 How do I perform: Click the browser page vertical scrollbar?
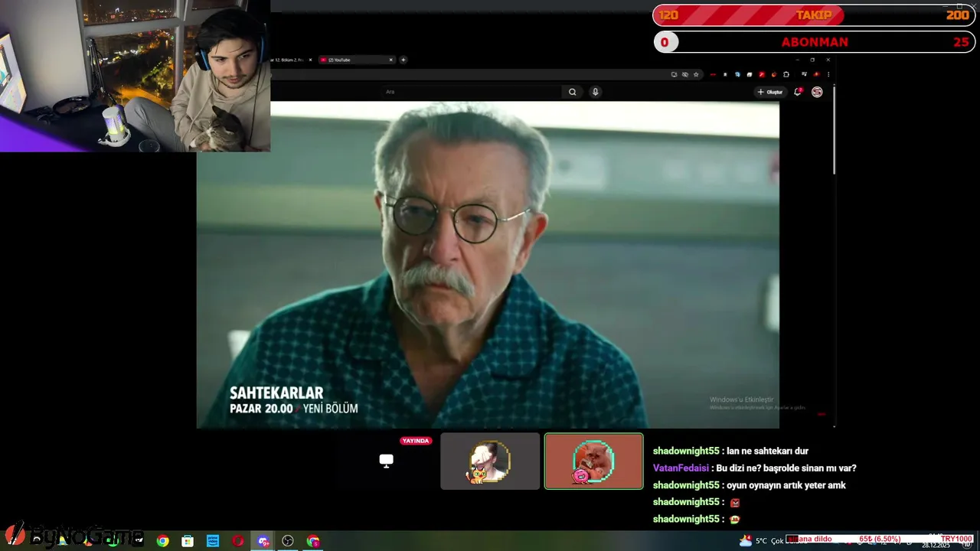[x=834, y=130]
